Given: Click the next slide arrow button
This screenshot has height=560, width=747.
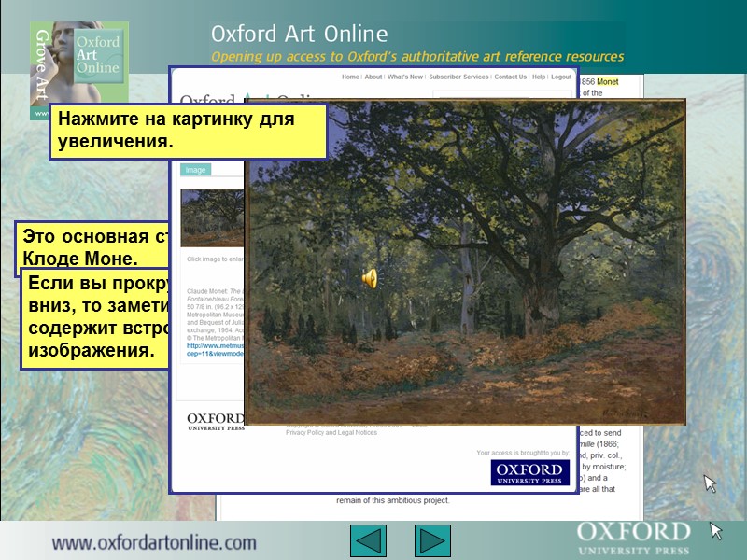Looking at the screenshot, I should tap(432, 540).
